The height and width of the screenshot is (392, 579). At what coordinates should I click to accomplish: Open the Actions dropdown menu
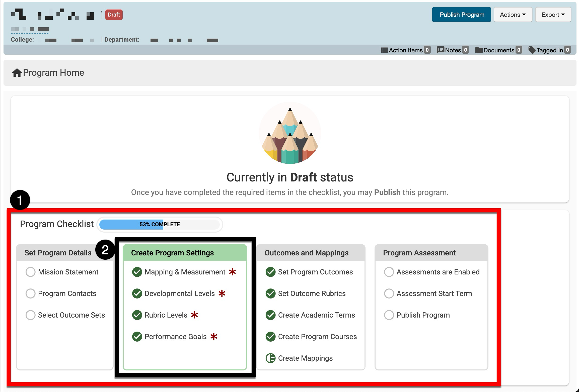(x=513, y=15)
